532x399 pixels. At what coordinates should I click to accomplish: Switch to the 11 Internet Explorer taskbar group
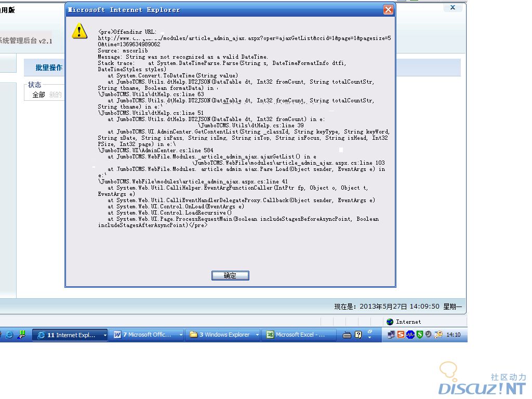[70, 335]
